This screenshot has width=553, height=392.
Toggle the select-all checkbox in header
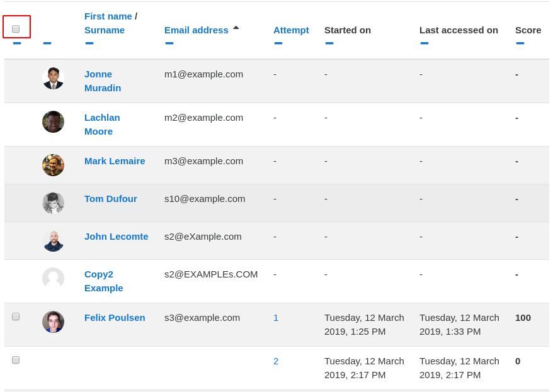[x=16, y=29]
